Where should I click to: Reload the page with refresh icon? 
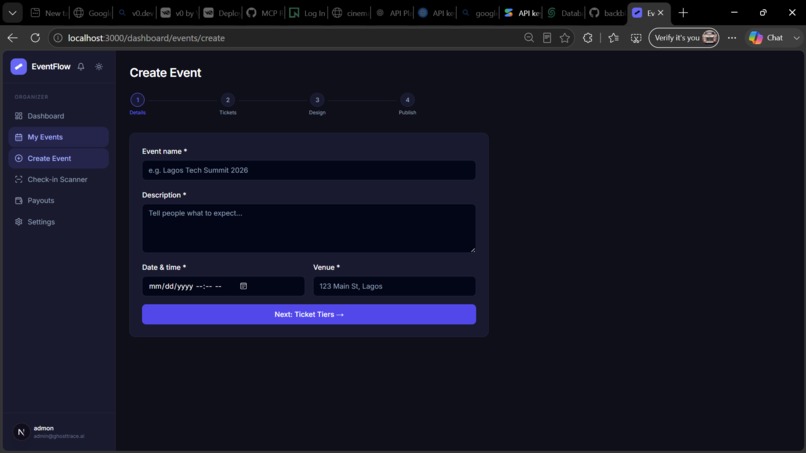(x=35, y=38)
